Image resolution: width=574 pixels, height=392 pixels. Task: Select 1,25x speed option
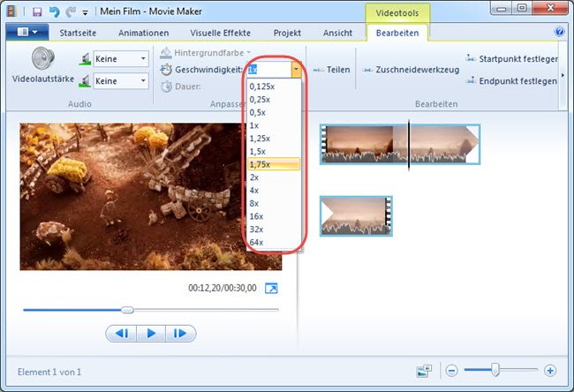click(x=274, y=139)
